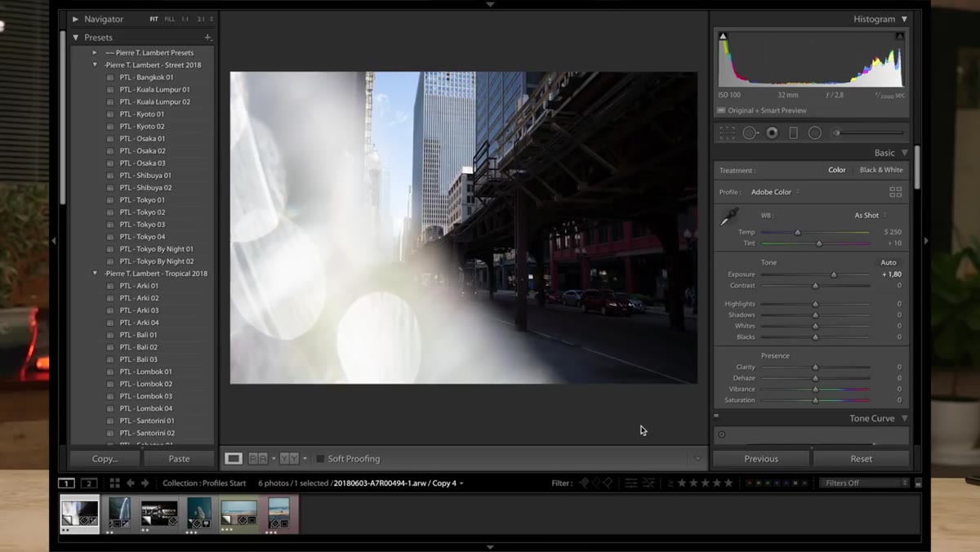Image resolution: width=980 pixels, height=552 pixels.
Task: Click the Reset button
Action: click(861, 459)
